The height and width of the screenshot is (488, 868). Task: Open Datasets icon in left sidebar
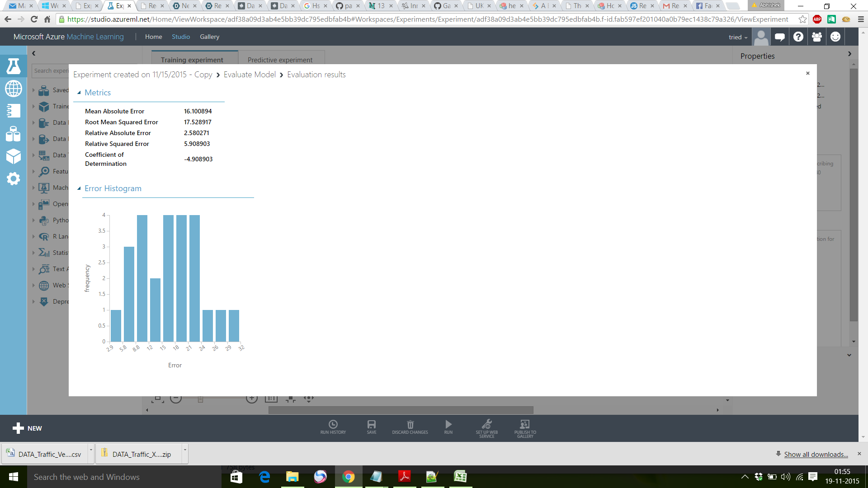coord(13,134)
